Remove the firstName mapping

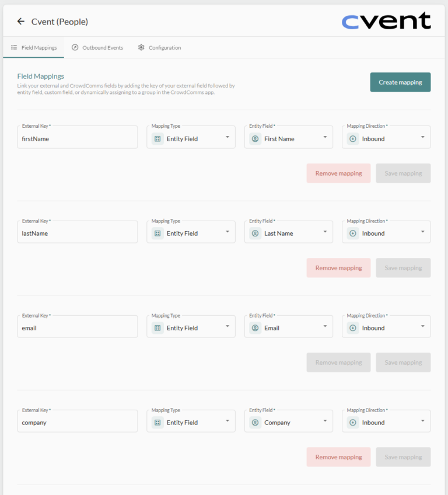pos(338,173)
